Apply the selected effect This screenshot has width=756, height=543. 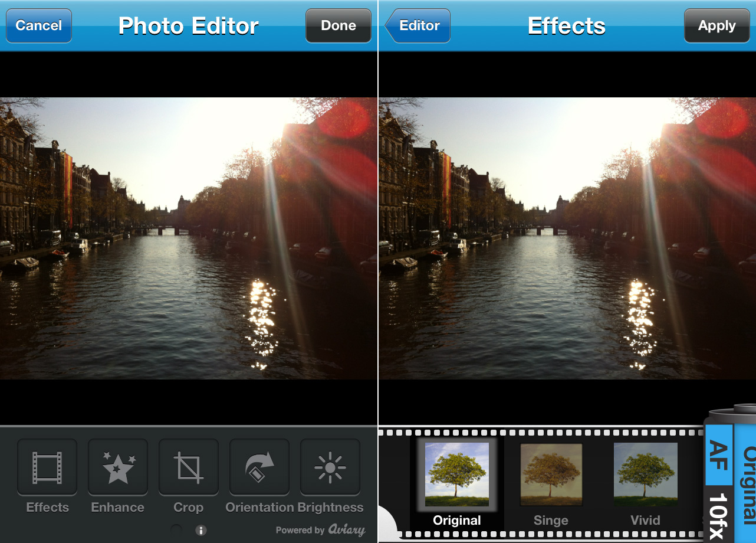[x=716, y=26]
